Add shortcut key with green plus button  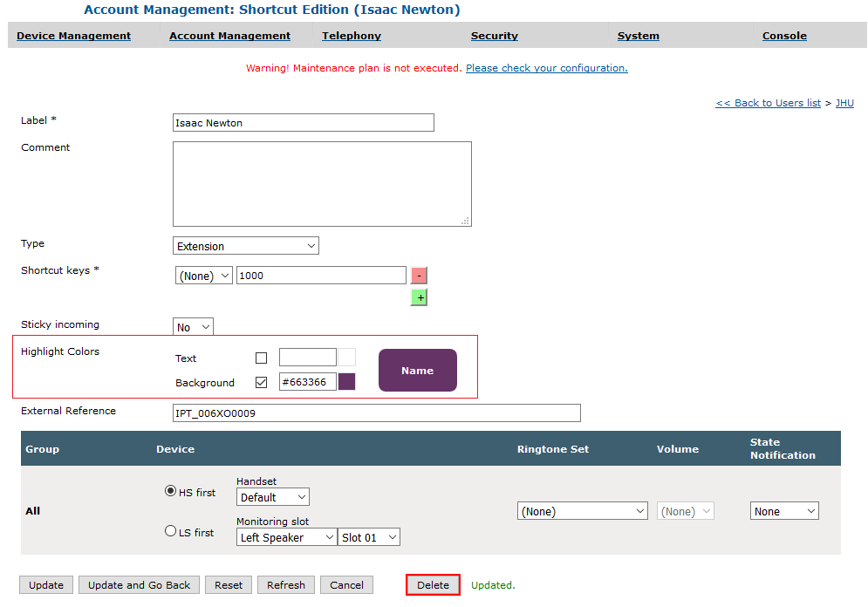[419, 297]
